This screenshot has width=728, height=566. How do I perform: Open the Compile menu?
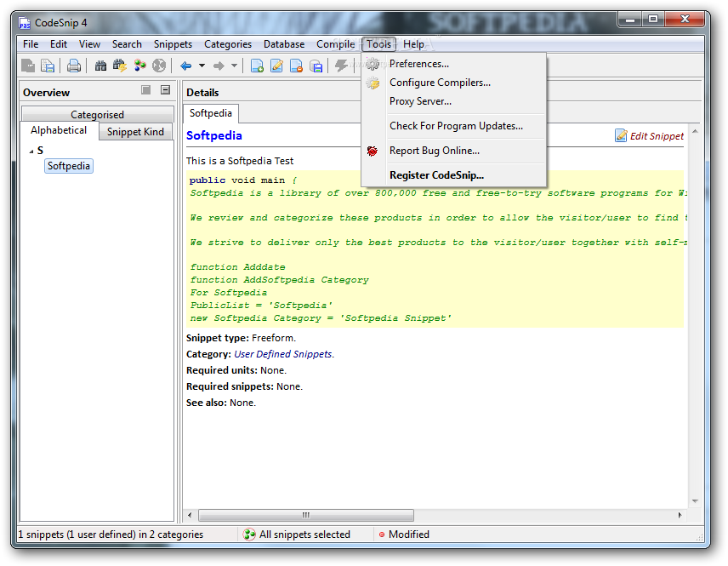tap(336, 44)
